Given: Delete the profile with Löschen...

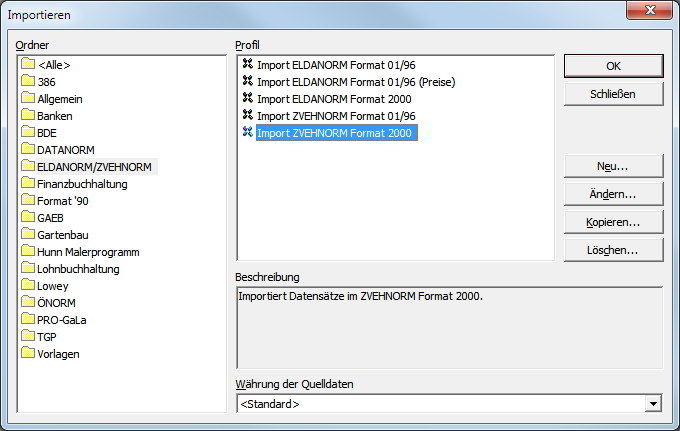Looking at the screenshot, I should point(613,249).
